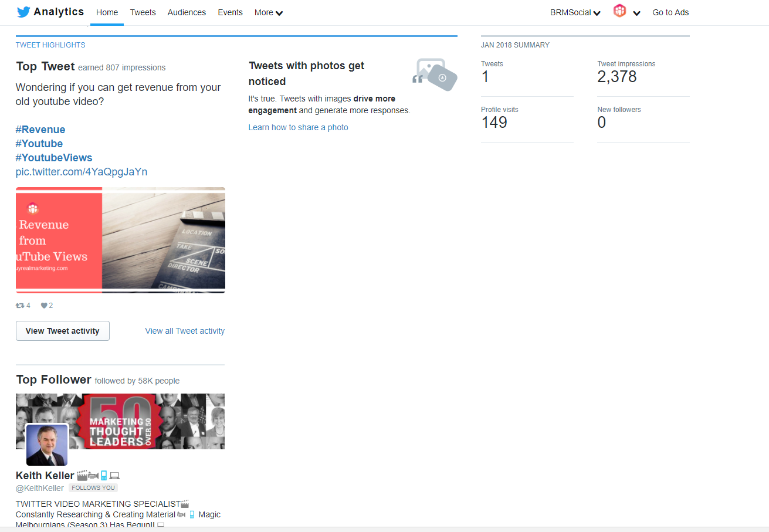Image resolution: width=769 pixels, height=532 pixels.
Task: Click the Go to Ads link
Action: tap(670, 12)
